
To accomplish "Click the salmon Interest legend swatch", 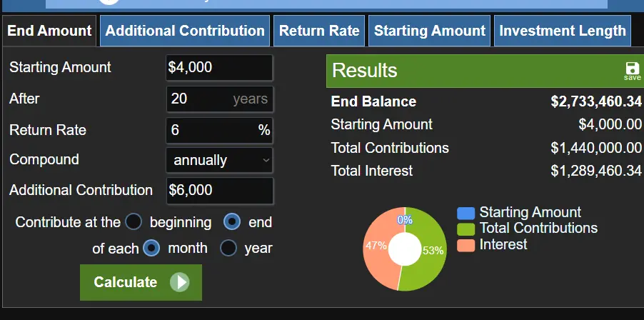I will pyautogui.click(x=466, y=245).
